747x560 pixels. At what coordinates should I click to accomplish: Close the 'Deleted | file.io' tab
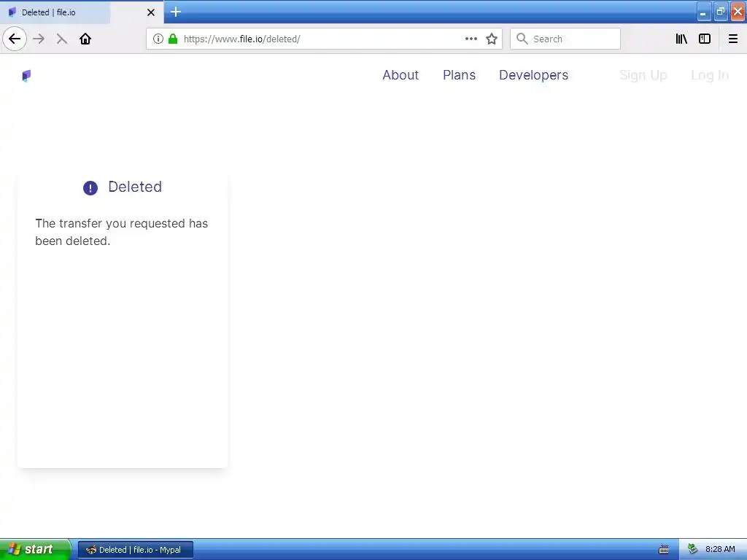[x=151, y=12]
